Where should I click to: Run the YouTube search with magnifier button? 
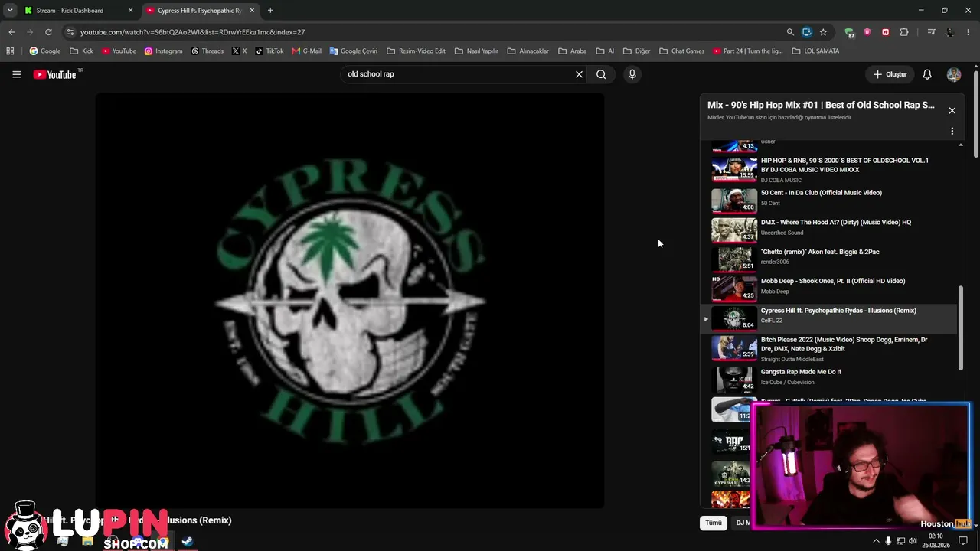pyautogui.click(x=601, y=74)
